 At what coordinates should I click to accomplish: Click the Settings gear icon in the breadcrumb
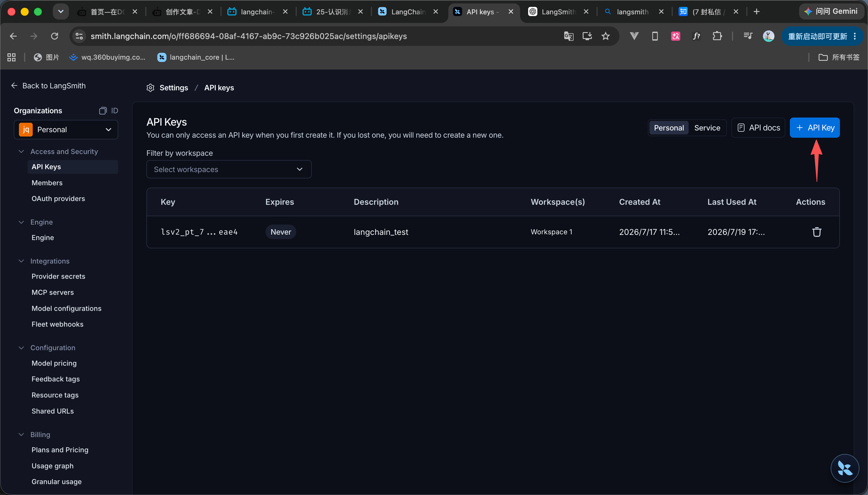150,88
